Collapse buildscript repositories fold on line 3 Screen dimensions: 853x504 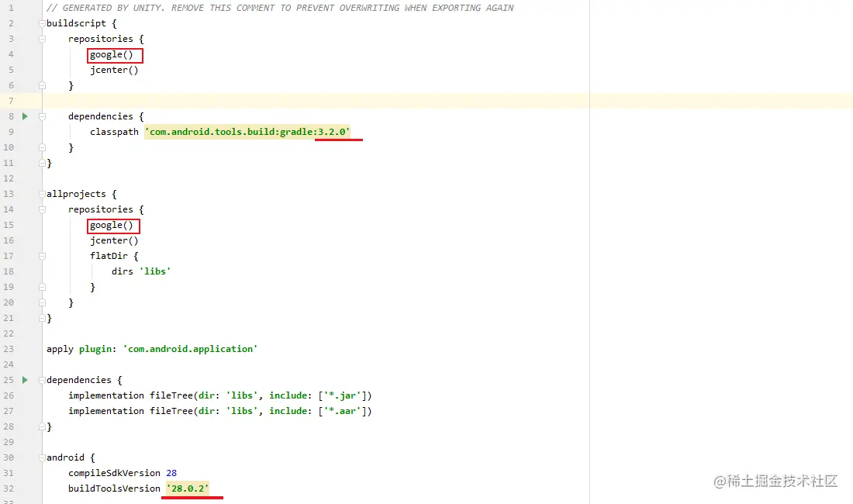42,39
